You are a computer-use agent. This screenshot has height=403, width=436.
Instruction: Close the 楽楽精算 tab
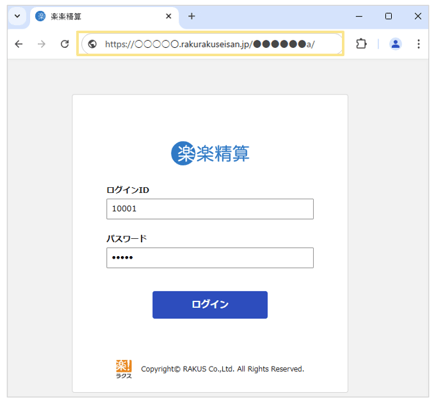(x=169, y=16)
